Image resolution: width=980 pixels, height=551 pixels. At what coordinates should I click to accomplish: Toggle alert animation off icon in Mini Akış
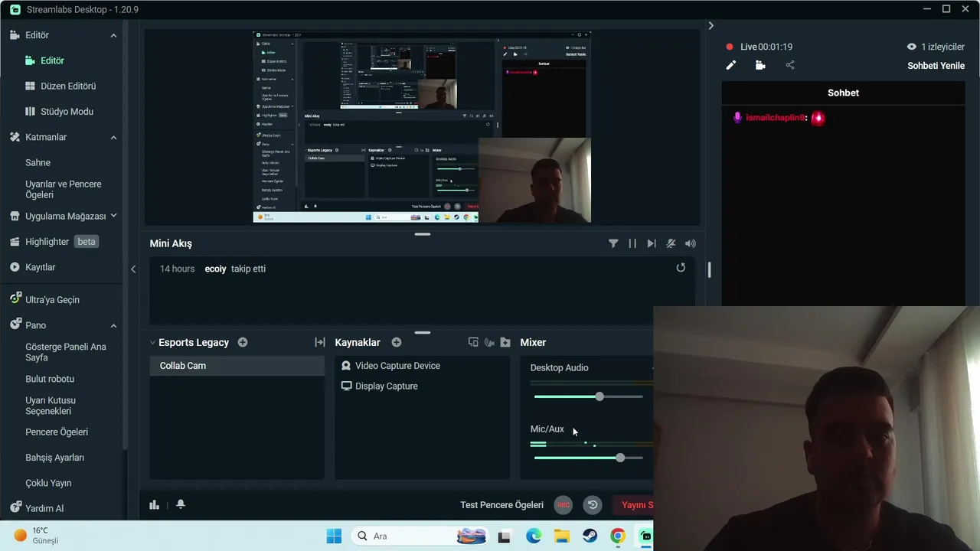click(x=671, y=243)
